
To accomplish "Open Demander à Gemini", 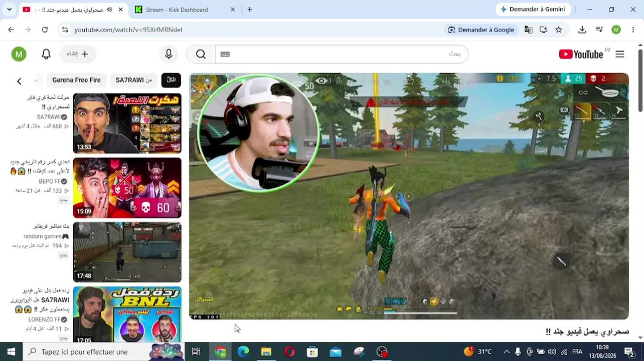I will tap(533, 10).
